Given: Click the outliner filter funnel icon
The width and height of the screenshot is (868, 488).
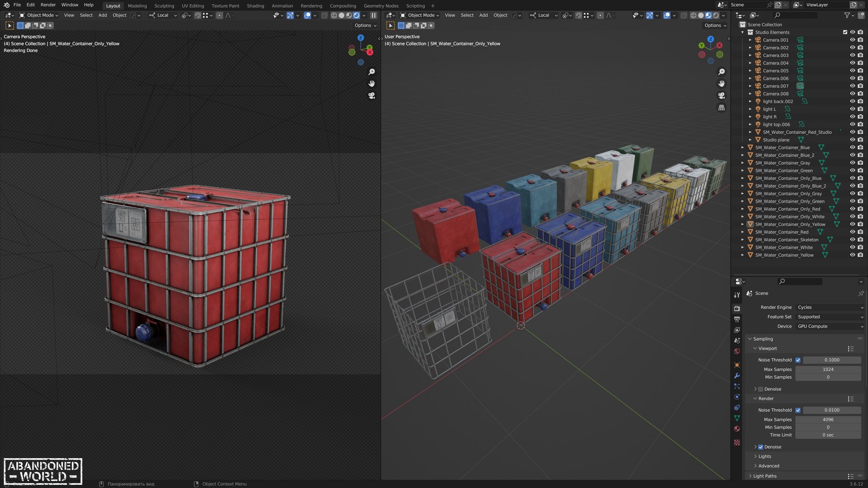Looking at the screenshot, I should coord(847,15).
